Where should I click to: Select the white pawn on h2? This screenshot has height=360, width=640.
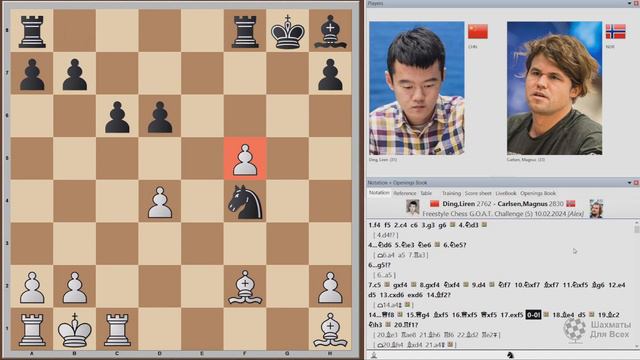tap(330, 287)
